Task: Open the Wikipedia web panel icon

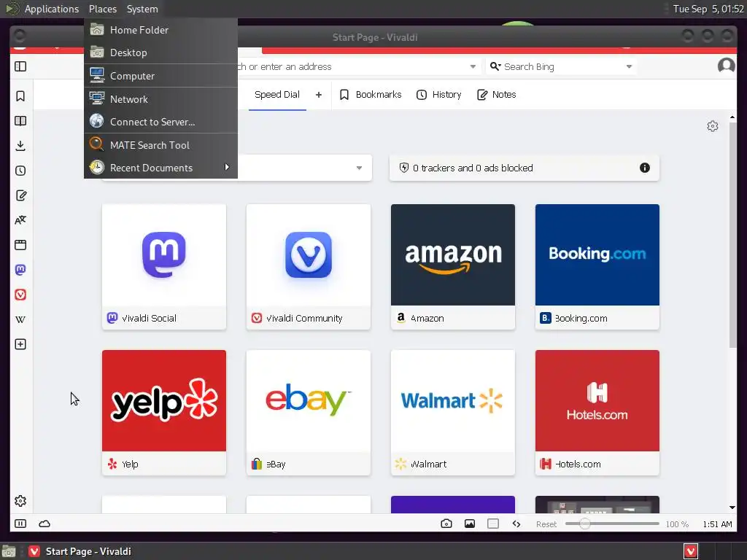Action: pos(20,319)
